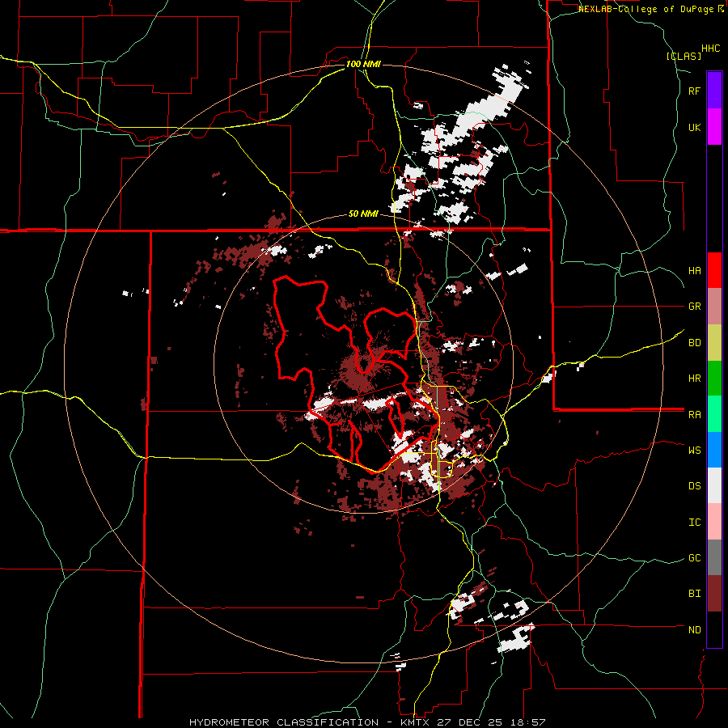Click the GR salmon legend swatch
Screen dimensions: 728x728
pos(714,306)
